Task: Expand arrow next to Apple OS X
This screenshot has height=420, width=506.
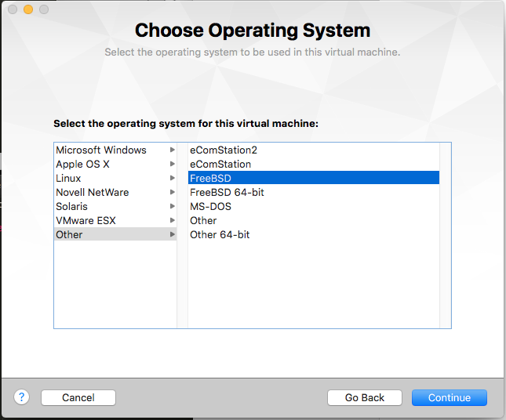Action: point(173,164)
